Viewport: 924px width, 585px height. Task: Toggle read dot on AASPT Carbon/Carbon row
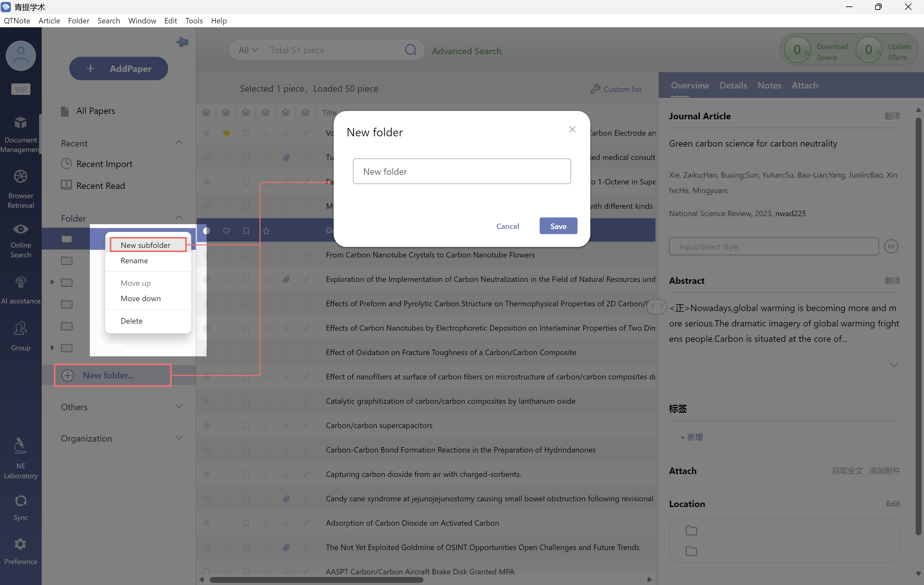coord(206,572)
